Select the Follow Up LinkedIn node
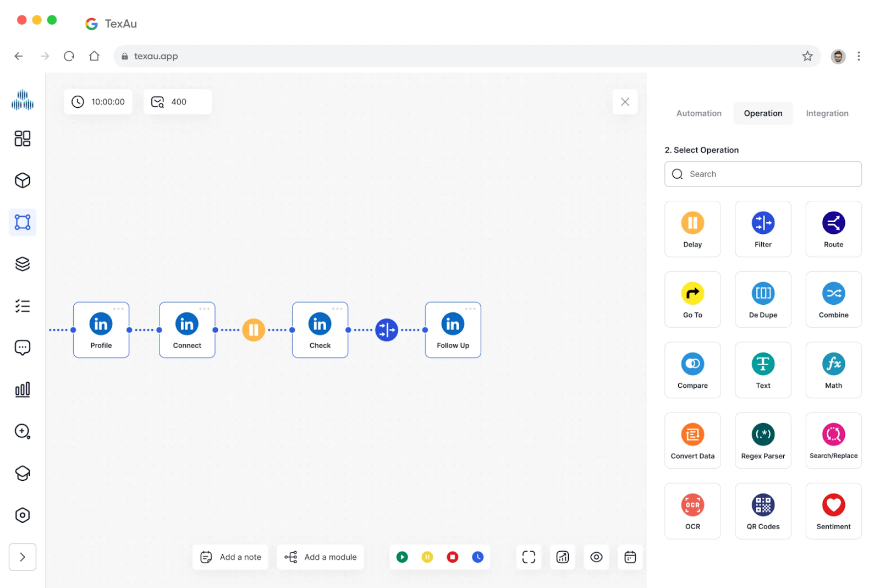 (453, 330)
